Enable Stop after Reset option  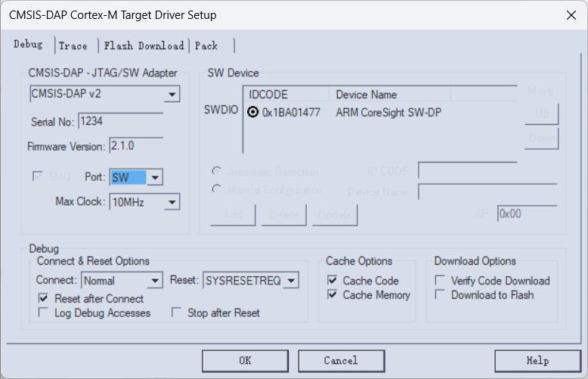pos(177,312)
